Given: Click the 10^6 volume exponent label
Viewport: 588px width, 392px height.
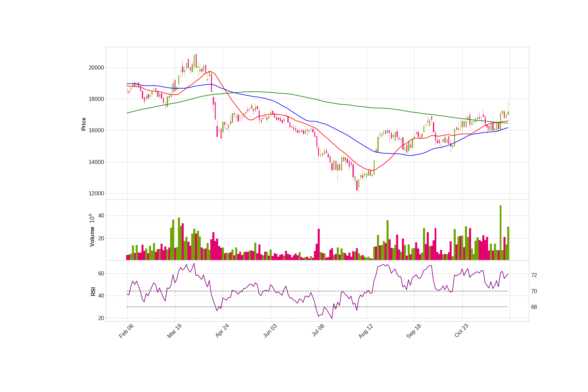Looking at the screenshot, I should [91, 218].
